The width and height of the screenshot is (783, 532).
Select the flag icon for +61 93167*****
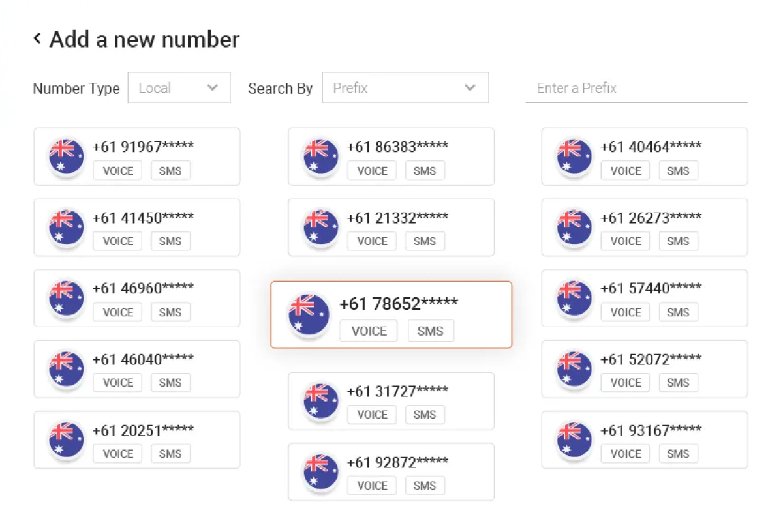pyautogui.click(x=574, y=440)
